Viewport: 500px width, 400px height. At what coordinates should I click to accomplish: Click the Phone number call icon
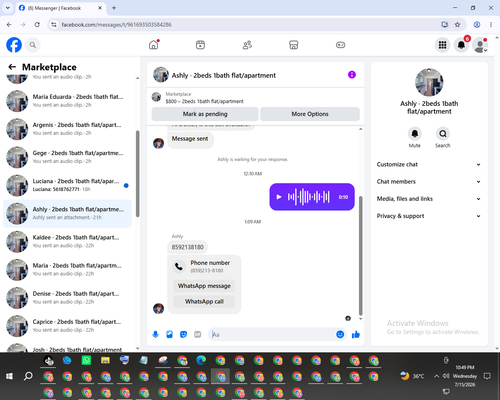pyautogui.click(x=179, y=266)
